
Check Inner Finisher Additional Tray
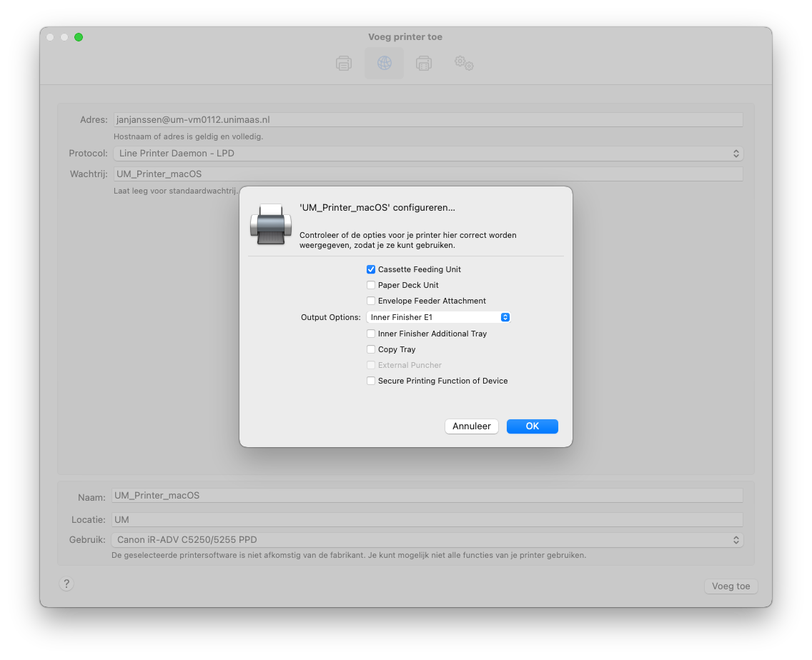(x=371, y=334)
